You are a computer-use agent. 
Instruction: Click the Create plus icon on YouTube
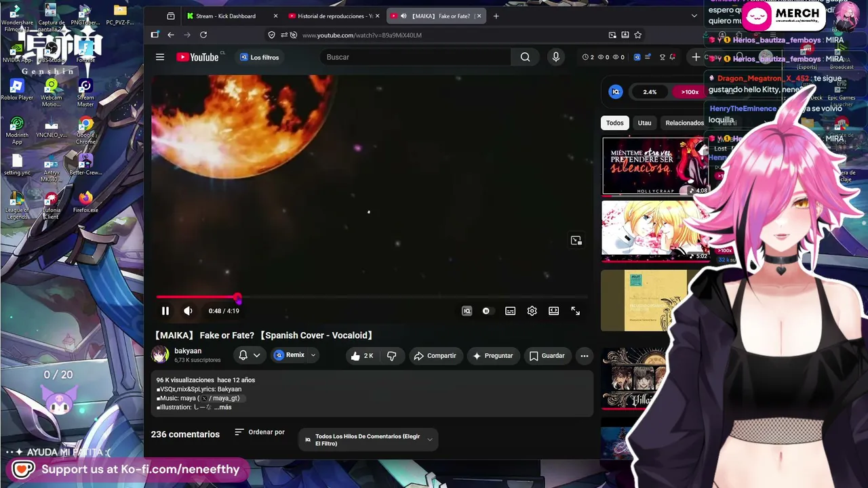pyautogui.click(x=696, y=57)
